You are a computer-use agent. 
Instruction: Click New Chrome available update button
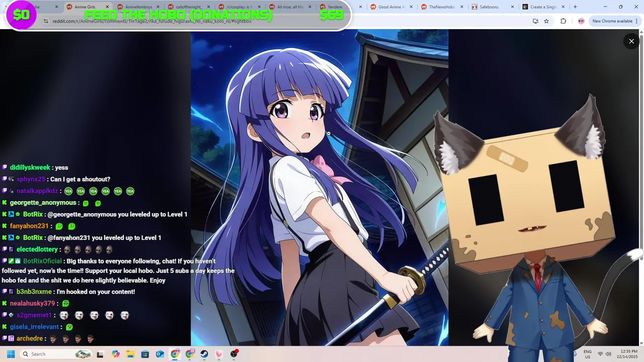pos(612,21)
